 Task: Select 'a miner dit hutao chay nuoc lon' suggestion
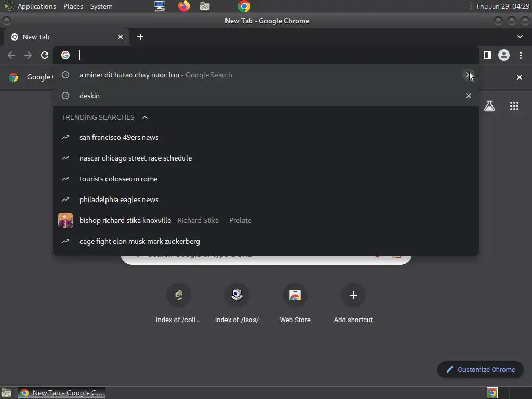tap(265, 75)
